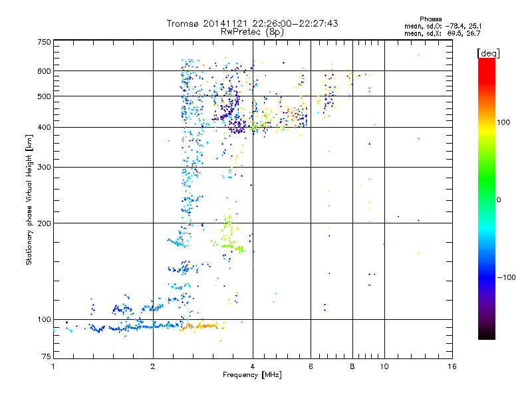Screen dimensions: 532x399
Task: Click the y-axis '750' tick label
Action: click(45, 42)
